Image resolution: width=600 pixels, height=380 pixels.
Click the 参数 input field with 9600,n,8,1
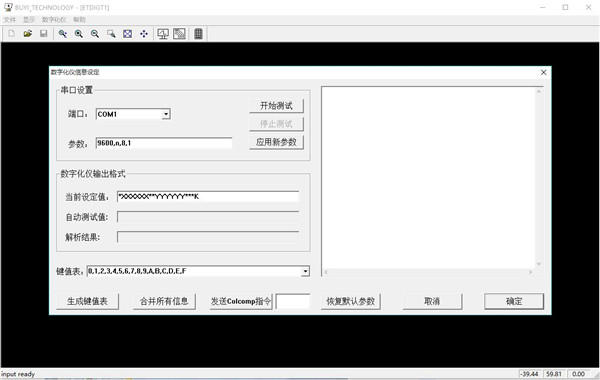tap(164, 143)
